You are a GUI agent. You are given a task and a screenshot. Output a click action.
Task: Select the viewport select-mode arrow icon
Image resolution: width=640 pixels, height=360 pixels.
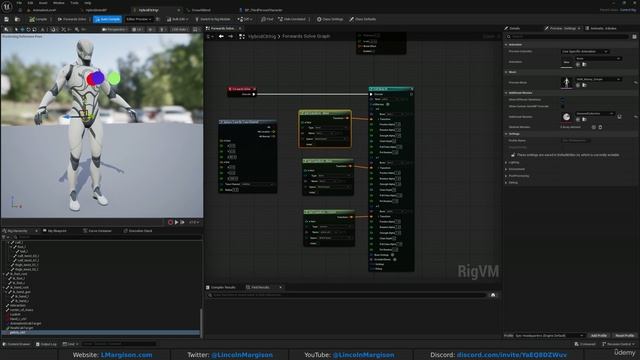(16, 29)
